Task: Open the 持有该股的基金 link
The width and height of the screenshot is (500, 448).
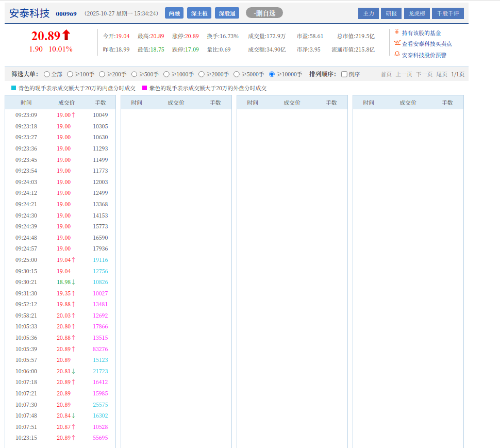Action: point(421,33)
